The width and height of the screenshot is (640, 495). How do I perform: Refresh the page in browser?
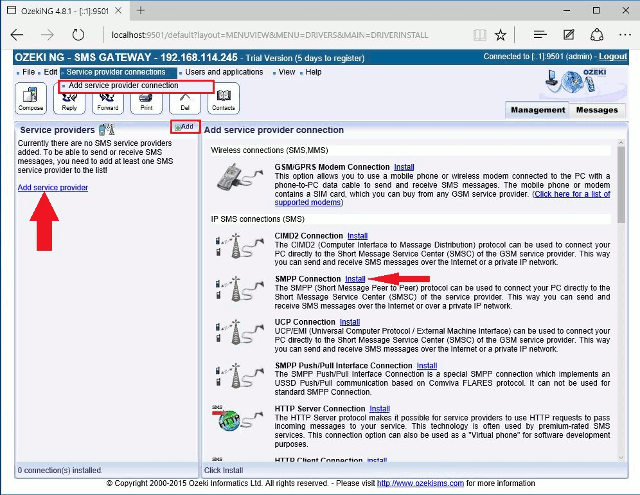78,35
